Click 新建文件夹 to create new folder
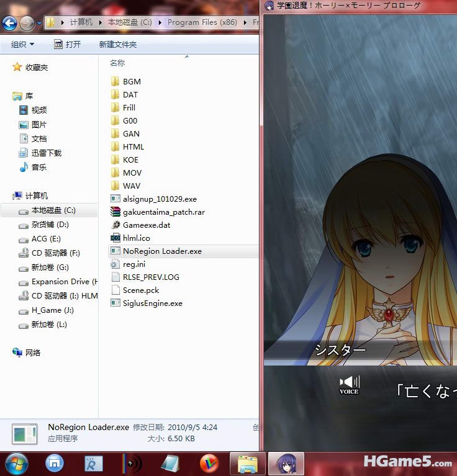Screen dimensions: 457x476 [118, 45]
